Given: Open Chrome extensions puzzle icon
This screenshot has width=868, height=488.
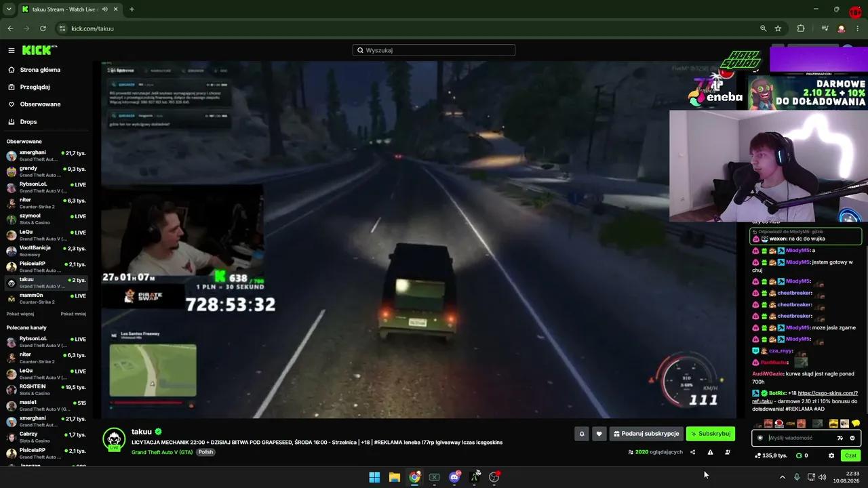Looking at the screenshot, I should pyautogui.click(x=801, y=28).
